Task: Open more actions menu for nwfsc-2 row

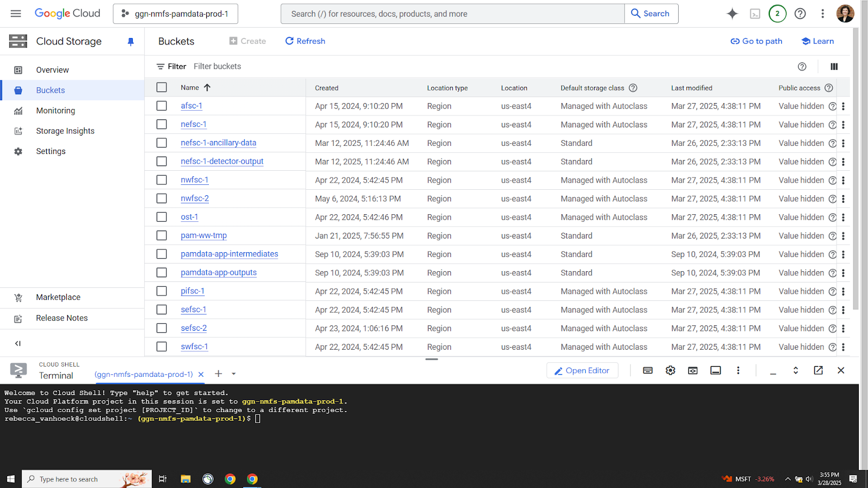Action: click(x=843, y=199)
